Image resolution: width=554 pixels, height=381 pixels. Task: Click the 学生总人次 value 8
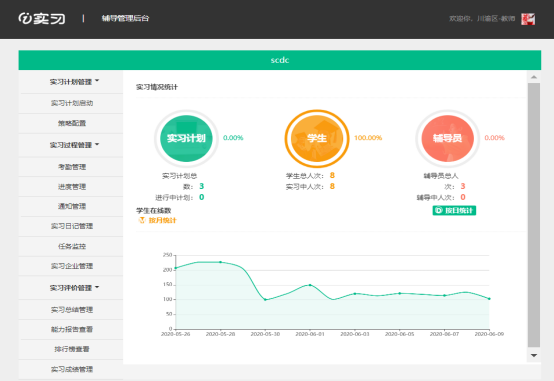point(332,175)
